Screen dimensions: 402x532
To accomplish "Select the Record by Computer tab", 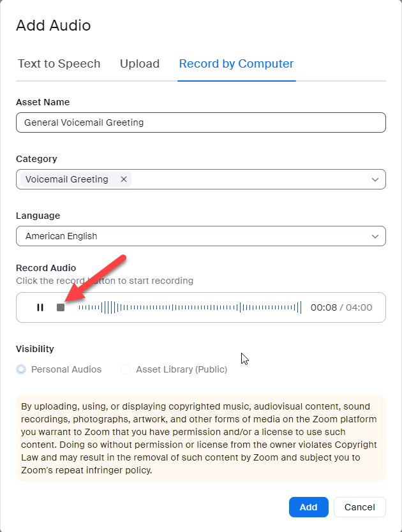I will tap(236, 64).
